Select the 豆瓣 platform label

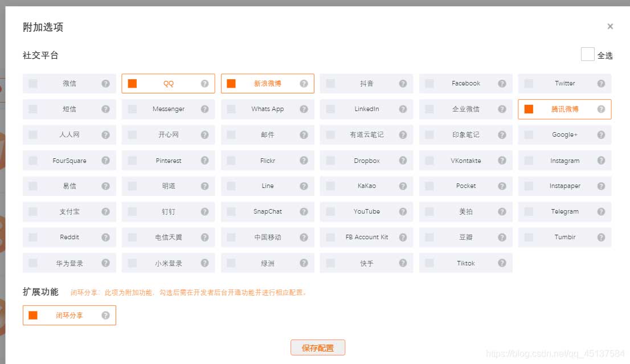[x=466, y=237]
